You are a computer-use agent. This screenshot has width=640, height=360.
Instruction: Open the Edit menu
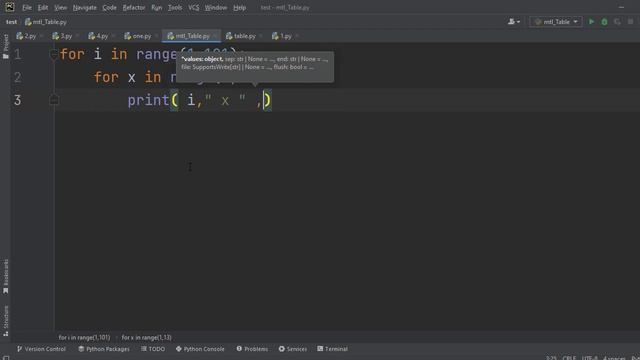[x=43, y=8]
